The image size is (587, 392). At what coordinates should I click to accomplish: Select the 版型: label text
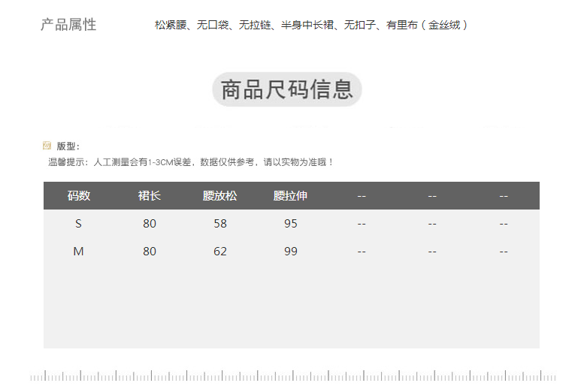pyautogui.click(x=68, y=146)
